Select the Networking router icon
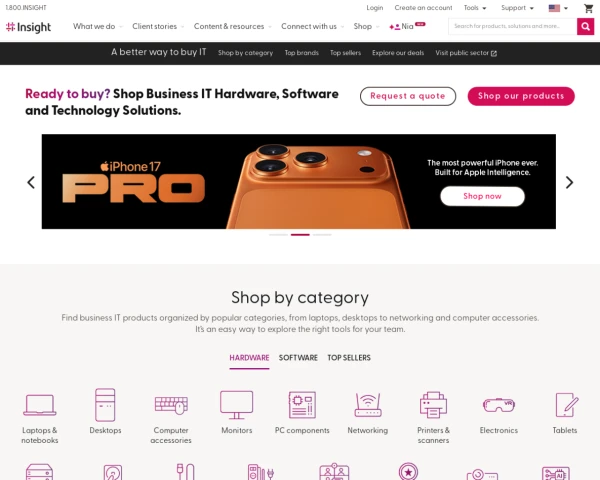Image resolution: width=600 pixels, height=480 pixels. 368,405
